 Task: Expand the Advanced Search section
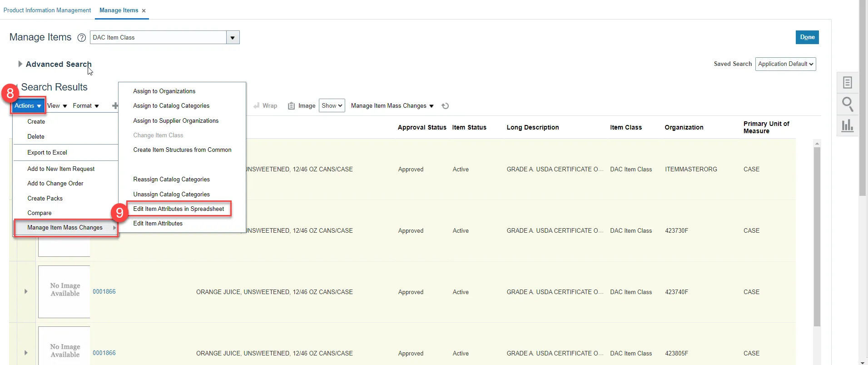click(20, 64)
